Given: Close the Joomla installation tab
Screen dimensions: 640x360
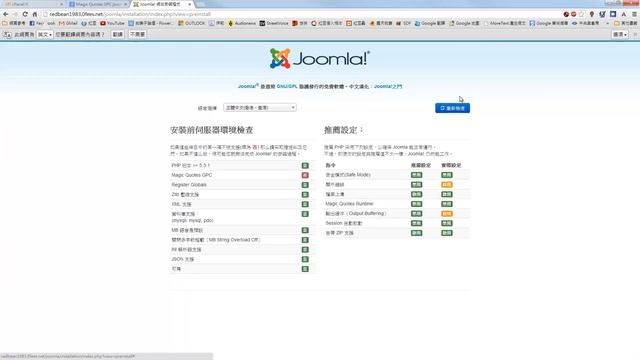Looking at the screenshot, I should point(189,4).
